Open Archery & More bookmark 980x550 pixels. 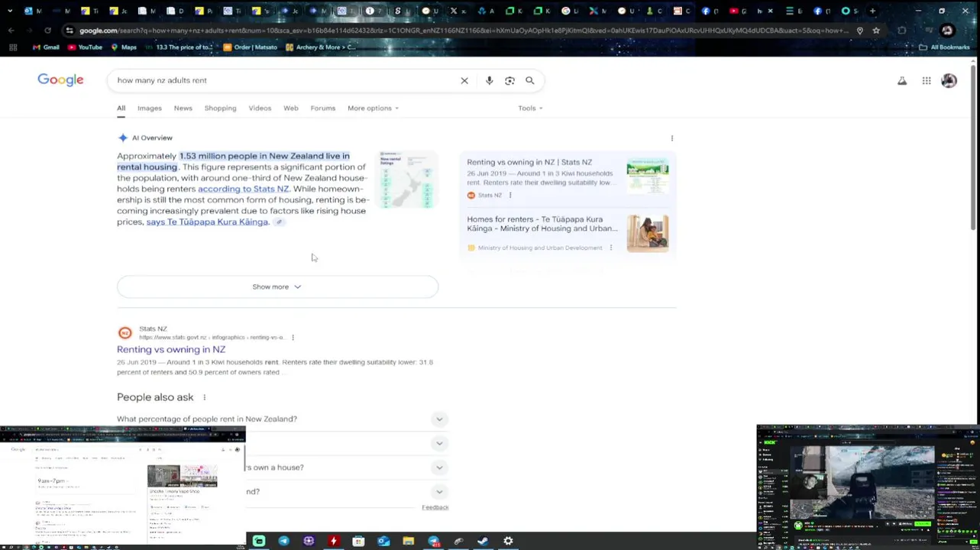coord(320,47)
